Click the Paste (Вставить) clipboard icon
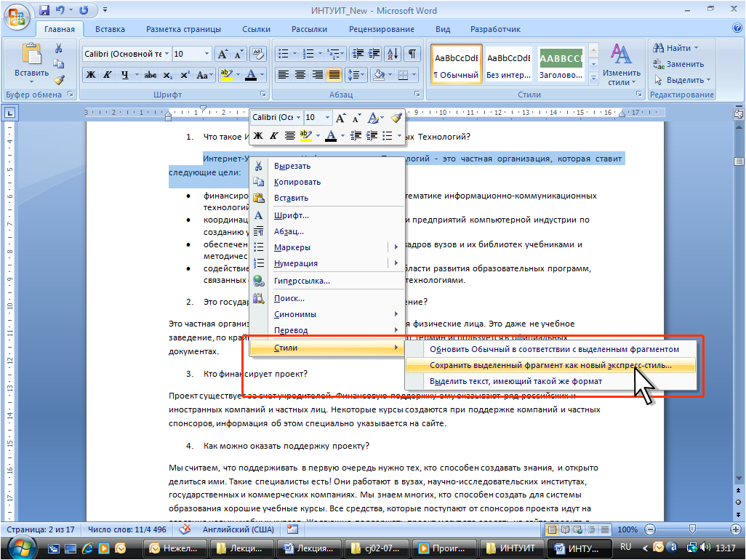Viewport: 746px width, 560px height. 31,54
